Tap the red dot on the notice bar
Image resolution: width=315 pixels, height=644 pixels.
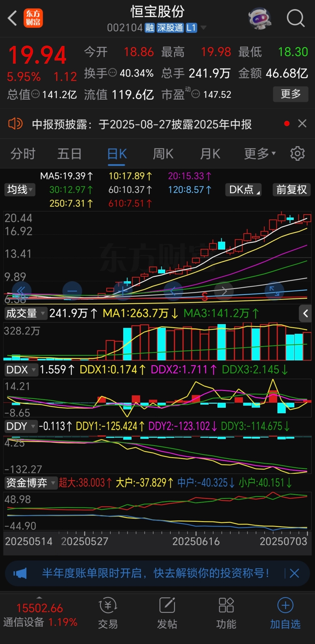coord(287,123)
